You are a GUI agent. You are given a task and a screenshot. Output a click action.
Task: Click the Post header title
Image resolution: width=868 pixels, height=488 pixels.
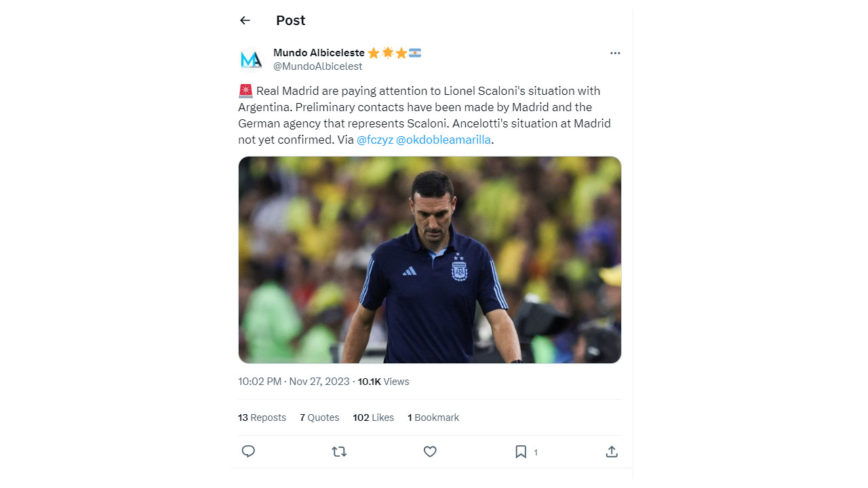[290, 20]
